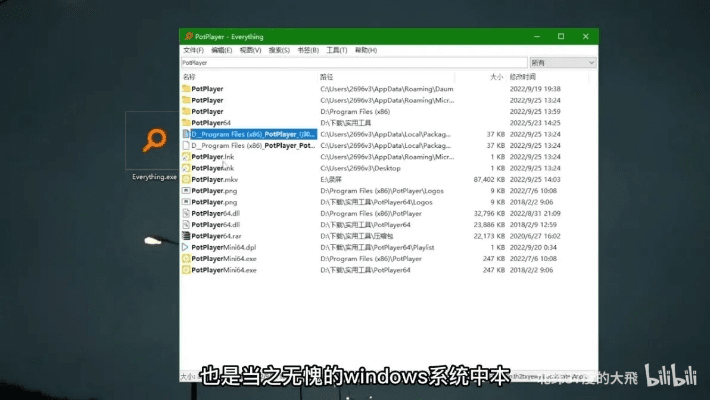Image resolution: width=710 pixels, height=400 pixels.
Task: Click the first PotPlayerMini64.exe icon
Action: (186, 258)
